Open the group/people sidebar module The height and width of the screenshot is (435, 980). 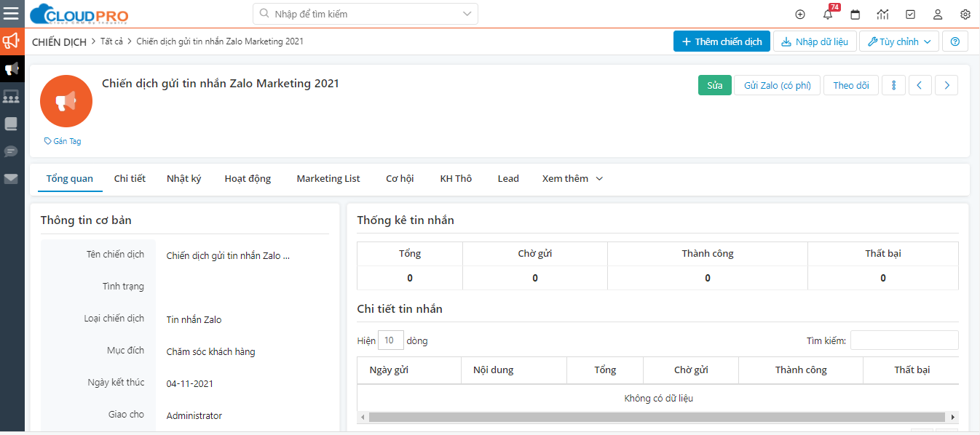click(x=12, y=97)
